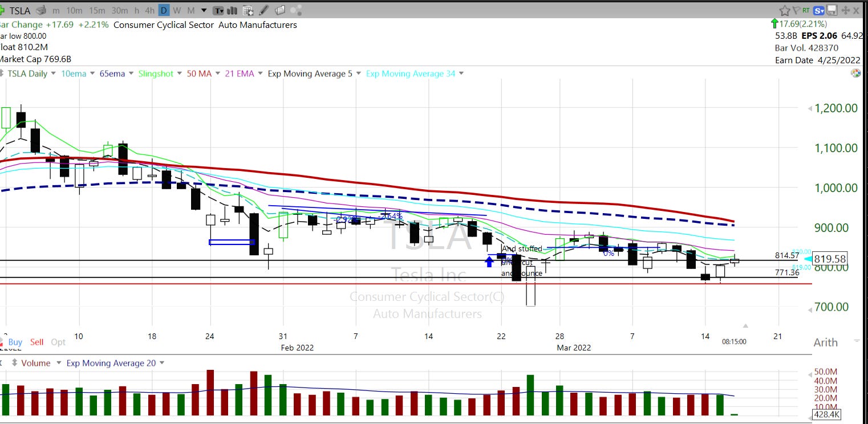Click the 771.36 horizontal line label
This screenshot has width=868, height=424.
787,272
